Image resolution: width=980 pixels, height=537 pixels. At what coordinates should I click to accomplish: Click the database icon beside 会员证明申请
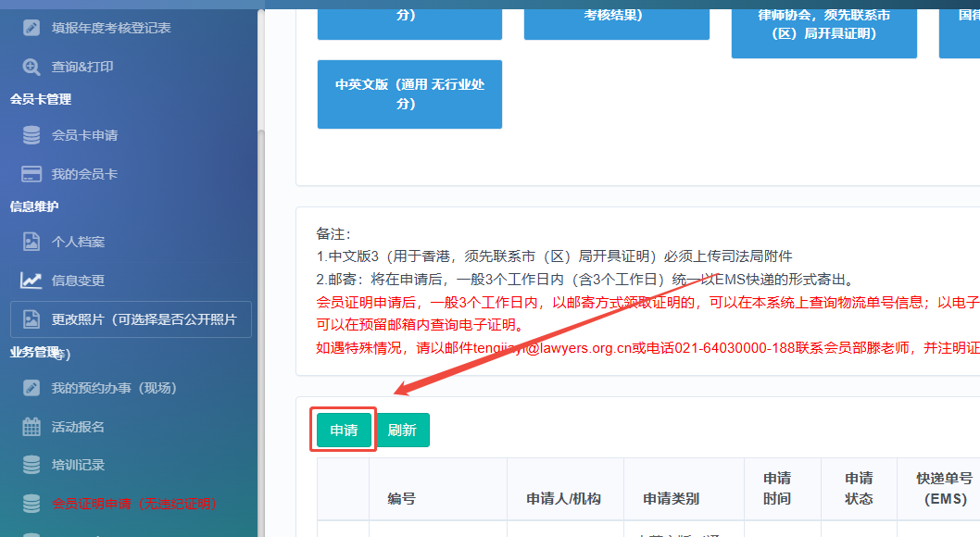coord(31,504)
